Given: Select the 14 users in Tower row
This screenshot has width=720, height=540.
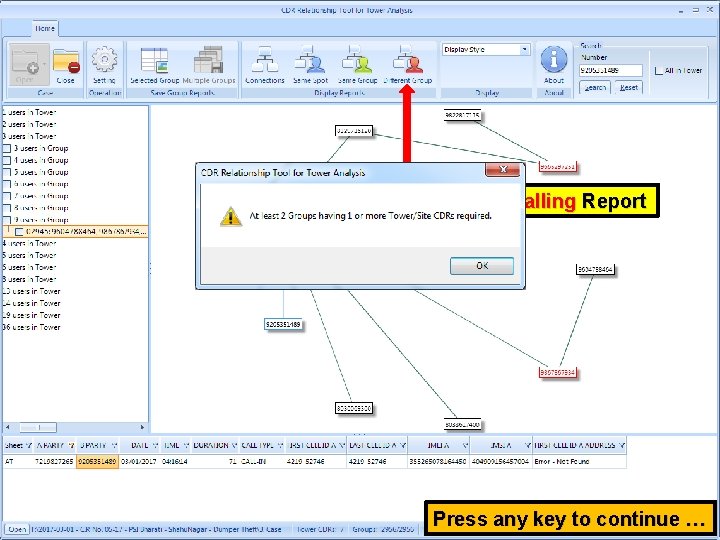Looking at the screenshot, I should (31, 303).
